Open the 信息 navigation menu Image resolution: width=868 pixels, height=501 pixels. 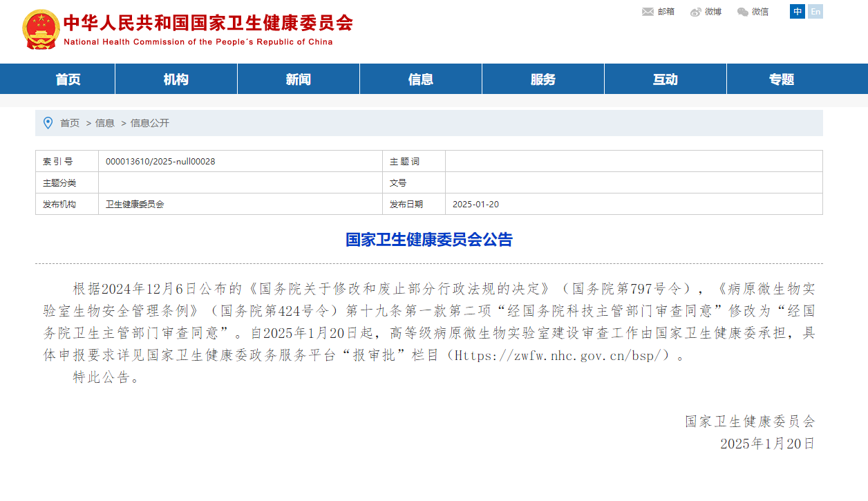(421, 79)
